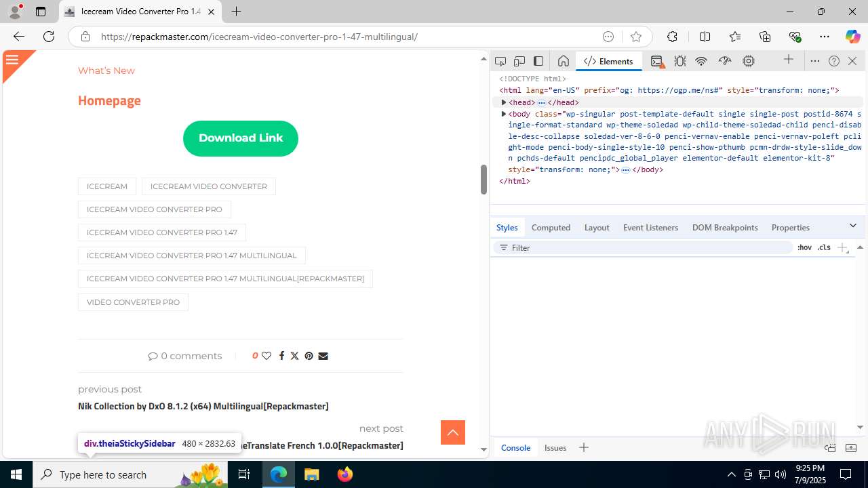Add a tool to the drawer

point(584,447)
